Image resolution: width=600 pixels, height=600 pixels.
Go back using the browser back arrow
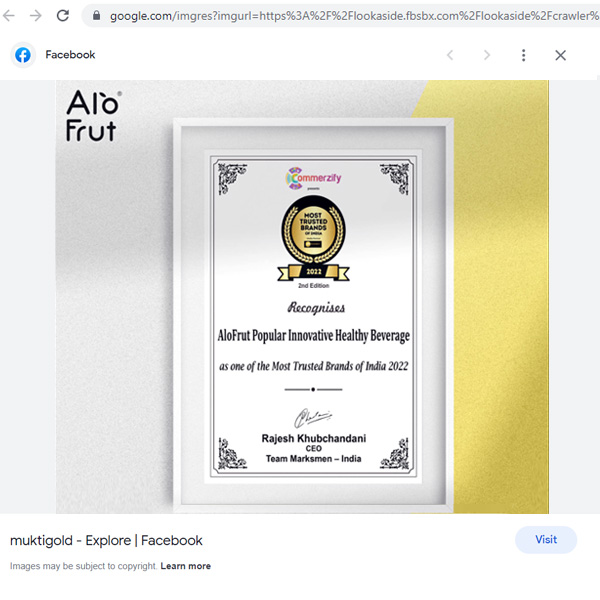pos(9,16)
